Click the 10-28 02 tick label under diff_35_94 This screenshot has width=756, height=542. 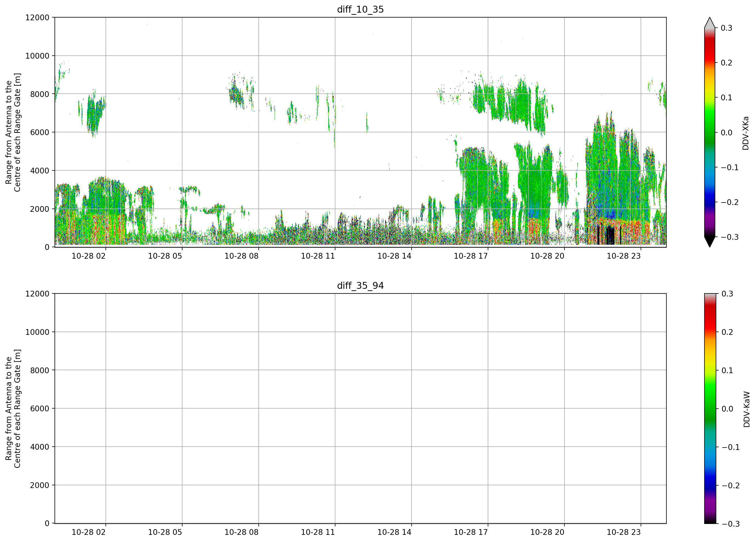pos(89,532)
